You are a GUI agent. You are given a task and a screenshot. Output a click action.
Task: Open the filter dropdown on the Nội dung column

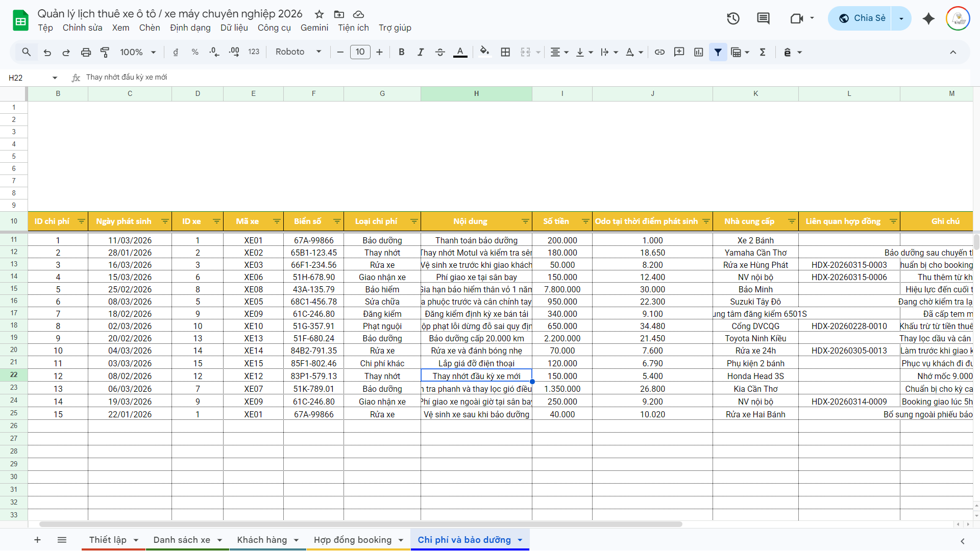(x=525, y=221)
